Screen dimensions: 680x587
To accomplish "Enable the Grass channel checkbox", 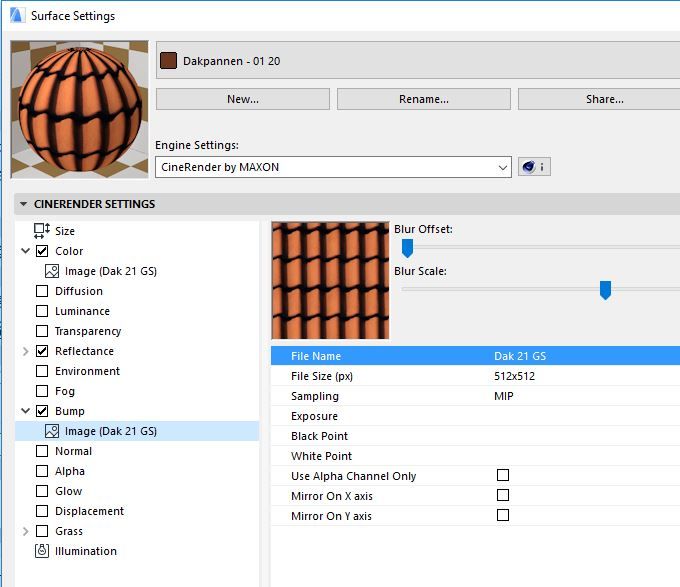I will click(x=42, y=531).
